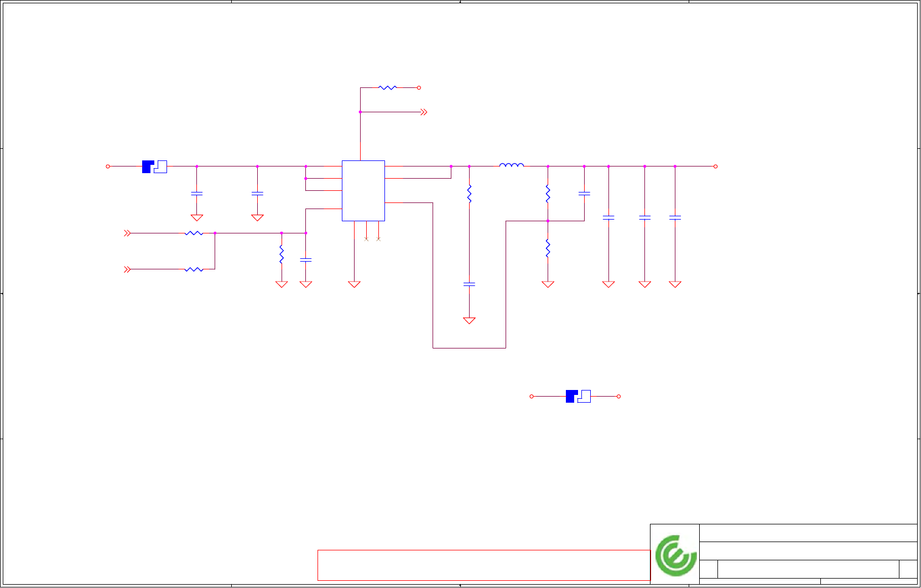Click the ground symbol directly beneath the IC

point(355,284)
